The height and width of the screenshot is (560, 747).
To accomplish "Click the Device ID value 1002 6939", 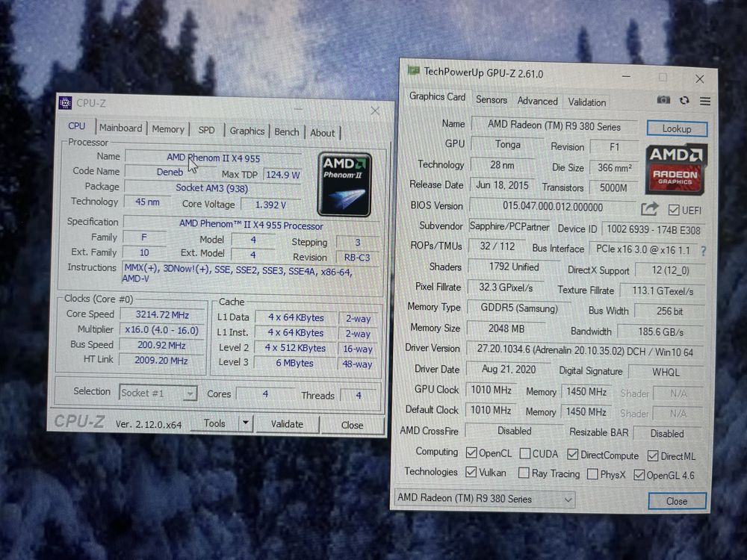I will point(653,229).
